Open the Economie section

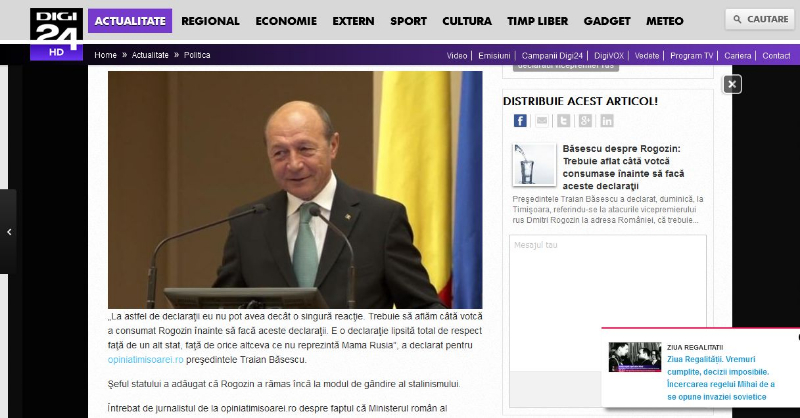pyautogui.click(x=286, y=21)
